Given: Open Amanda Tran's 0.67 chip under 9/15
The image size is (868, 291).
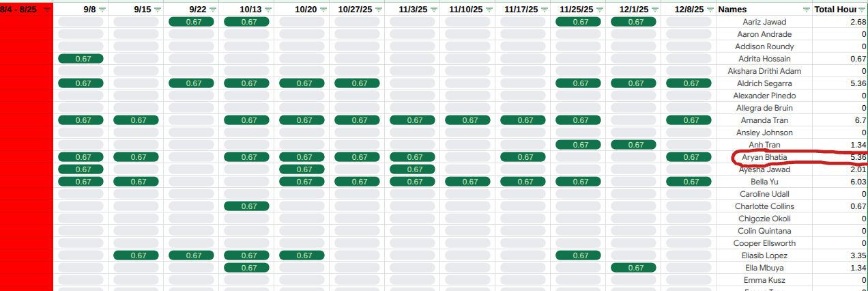Looking at the screenshot, I should 136,120.
